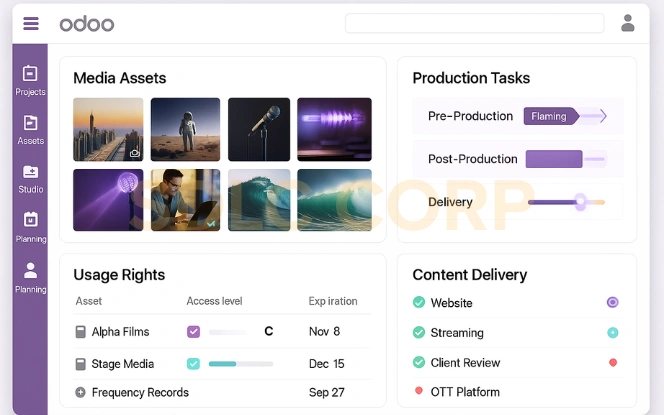This screenshot has height=415, width=664.
Task: Open Planning with the calendar icon
Action: [x=30, y=227]
